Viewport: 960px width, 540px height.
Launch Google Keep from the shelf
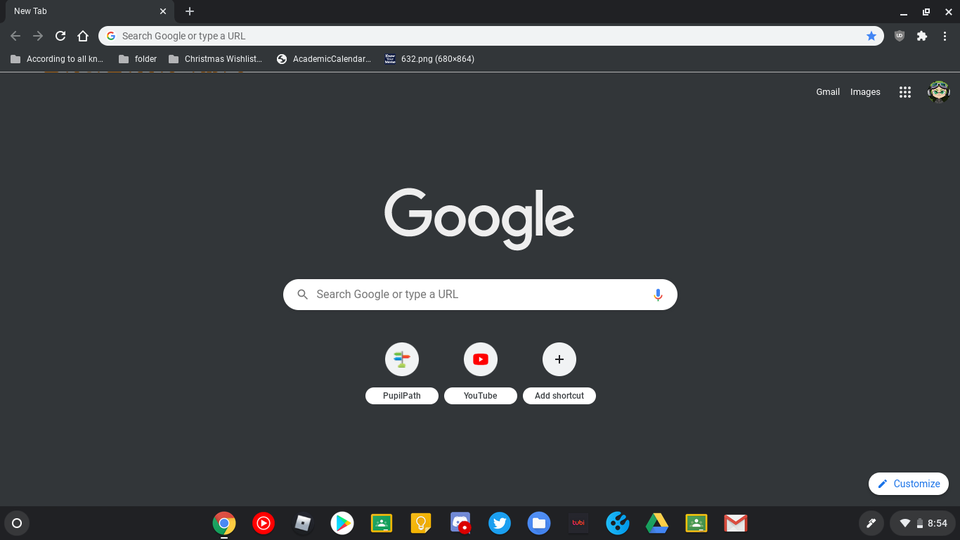click(x=421, y=523)
